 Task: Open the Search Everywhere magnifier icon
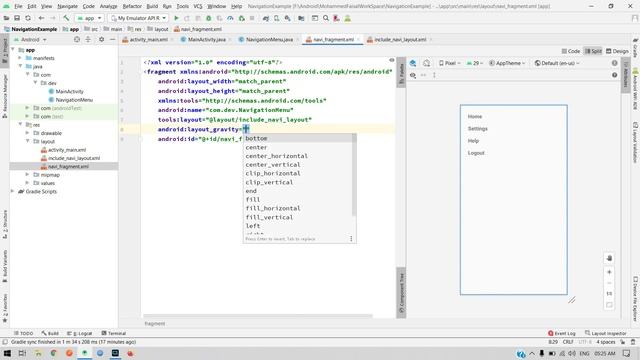coord(326,18)
